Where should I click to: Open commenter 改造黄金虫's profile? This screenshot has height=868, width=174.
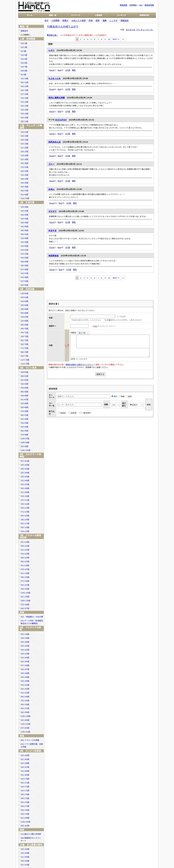(53, 256)
